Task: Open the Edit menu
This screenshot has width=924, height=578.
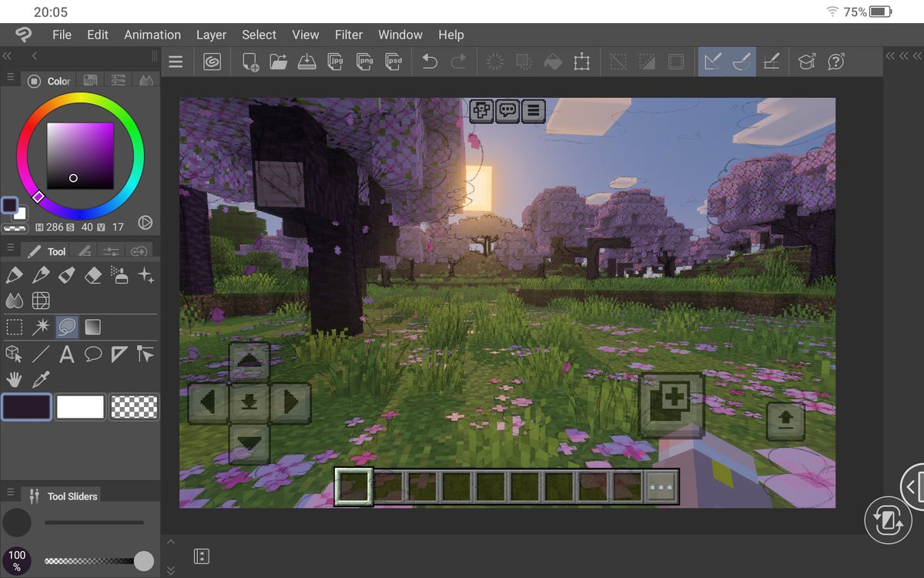Action: coord(98,35)
